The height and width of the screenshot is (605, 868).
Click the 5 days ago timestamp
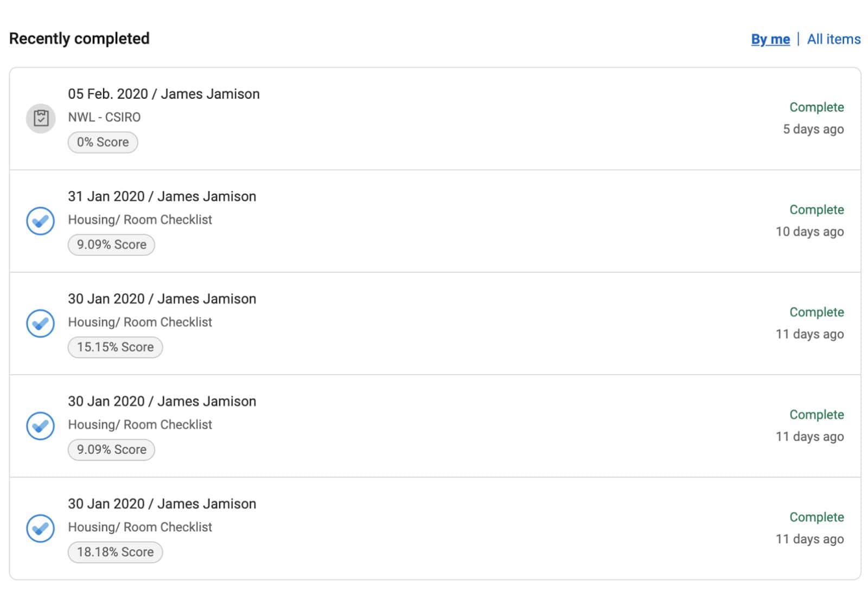[813, 129]
